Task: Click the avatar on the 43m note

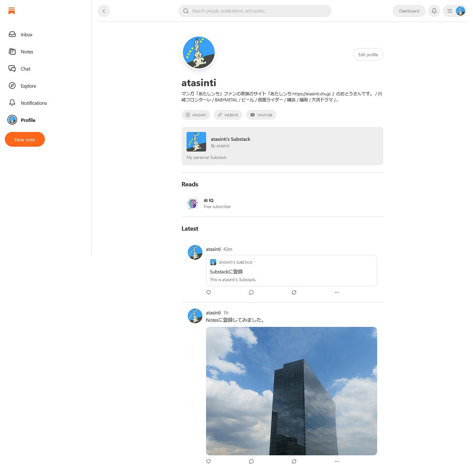Action: click(195, 252)
